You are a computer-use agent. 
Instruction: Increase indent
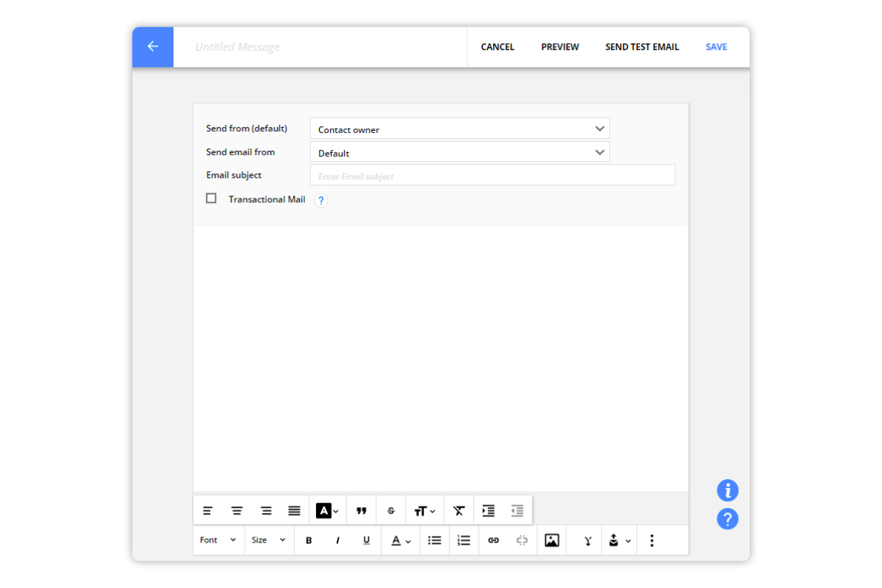(489, 511)
